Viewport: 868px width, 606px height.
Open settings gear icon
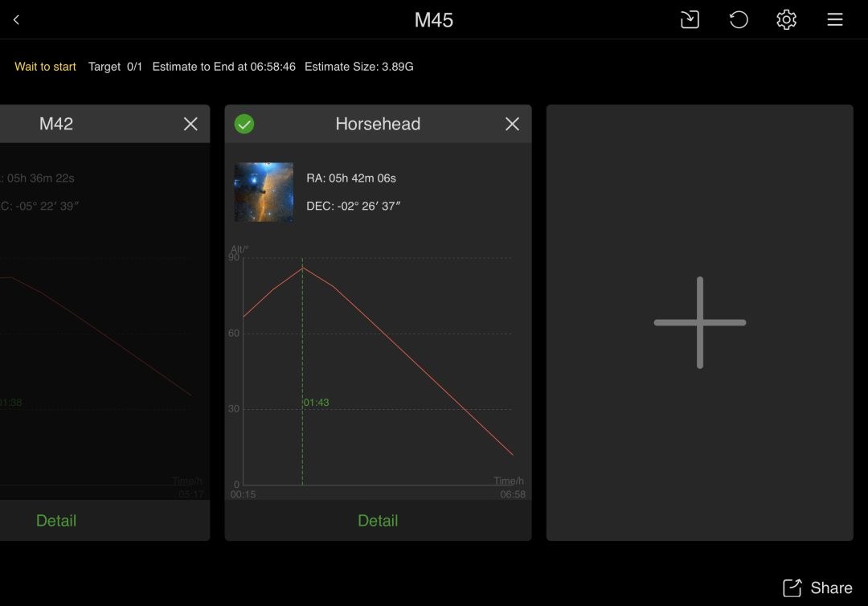786,20
